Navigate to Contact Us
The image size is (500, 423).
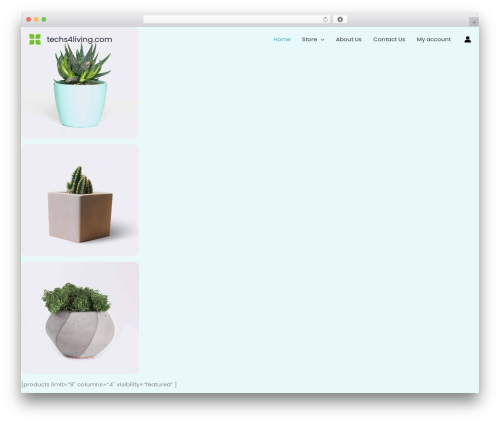[389, 39]
